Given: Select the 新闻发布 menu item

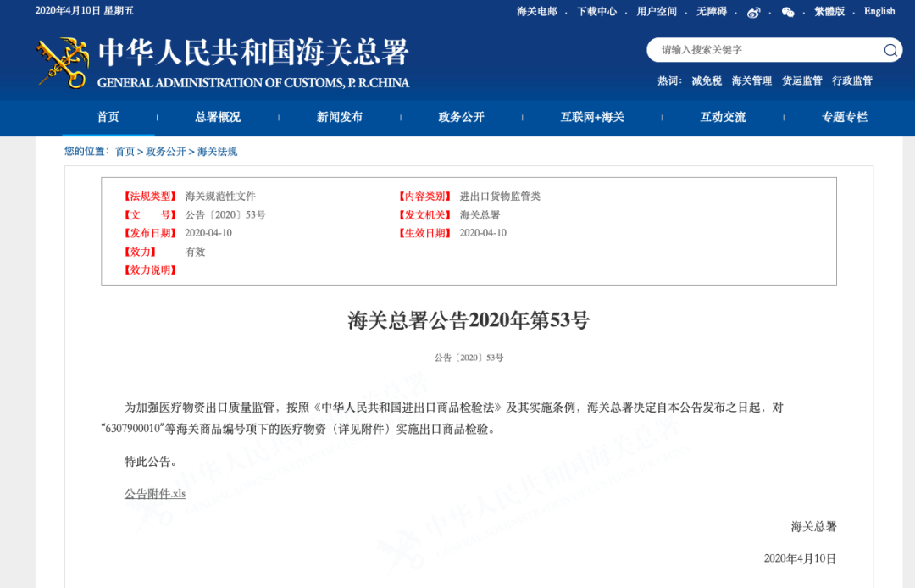Looking at the screenshot, I should [340, 118].
